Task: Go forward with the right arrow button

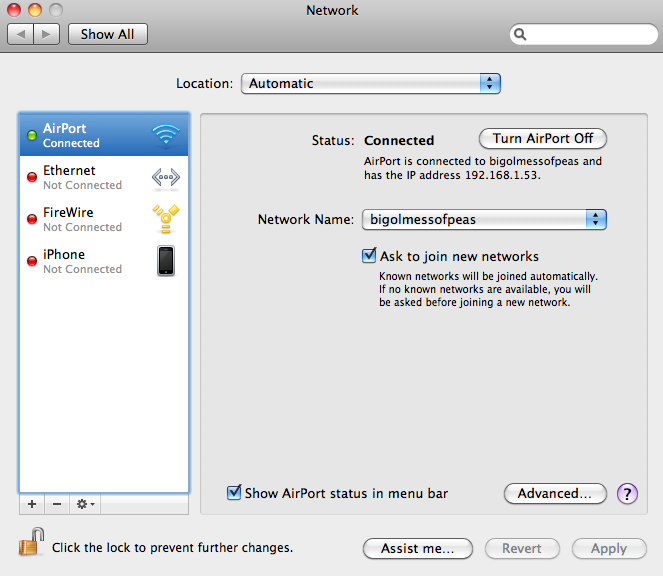Action: pos(47,34)
